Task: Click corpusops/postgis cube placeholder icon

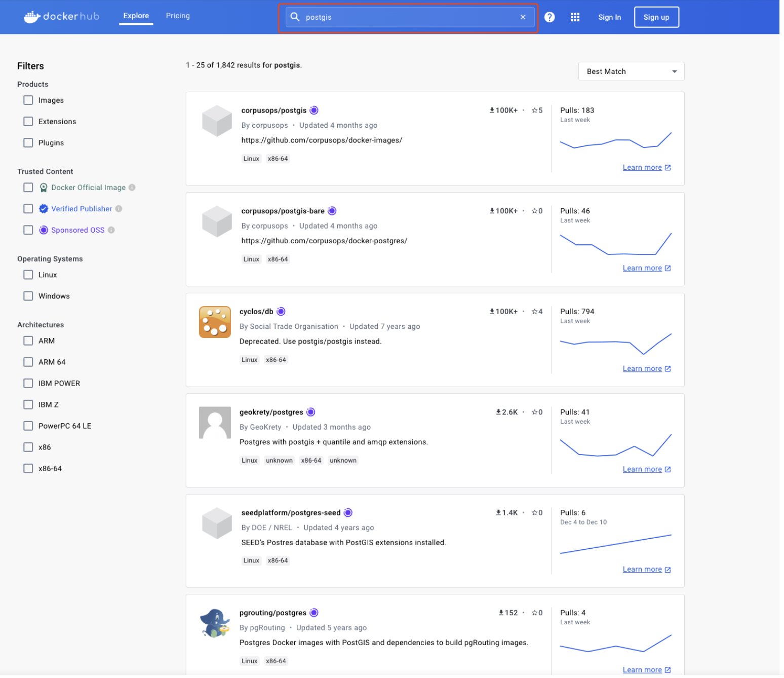Action: tap(218, 122)
